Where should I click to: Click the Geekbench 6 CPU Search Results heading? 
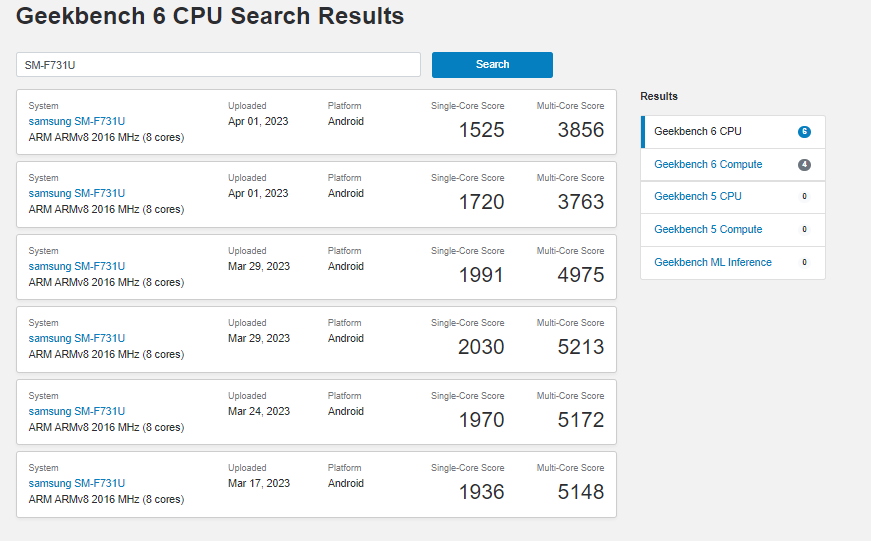pyautogui.click(x=210, y=17)
